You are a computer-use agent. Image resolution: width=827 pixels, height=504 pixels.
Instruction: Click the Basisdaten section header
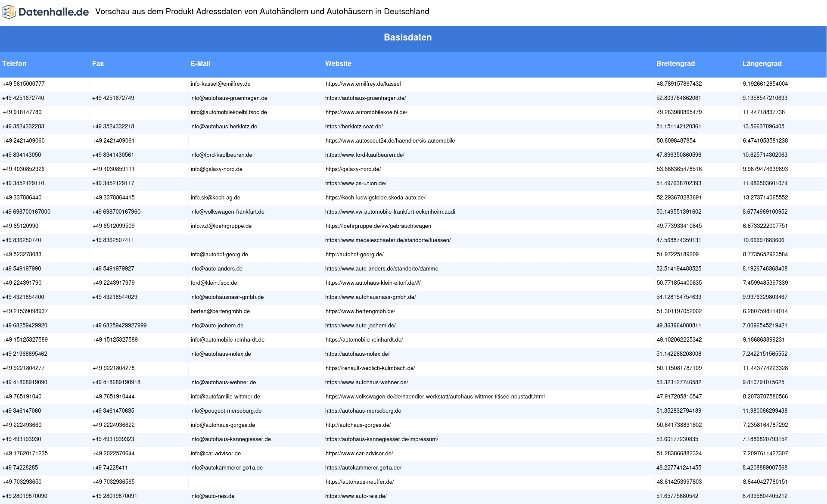tap(408, 37)
